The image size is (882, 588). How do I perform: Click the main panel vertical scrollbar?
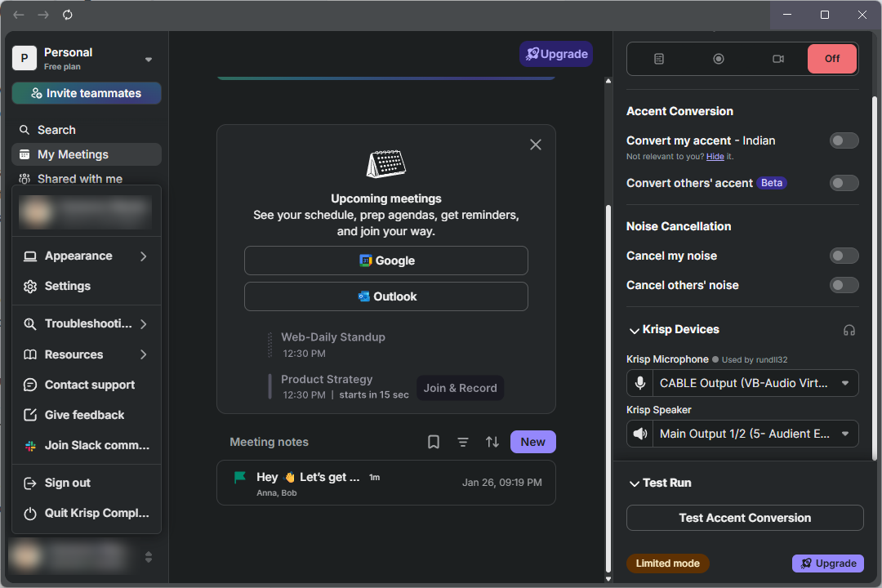(608, 388)
